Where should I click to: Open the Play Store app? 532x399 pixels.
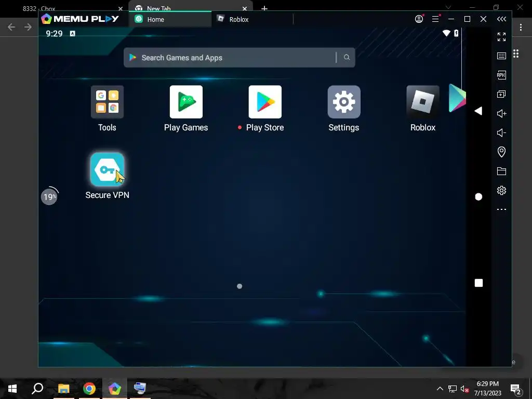(265, 102)
